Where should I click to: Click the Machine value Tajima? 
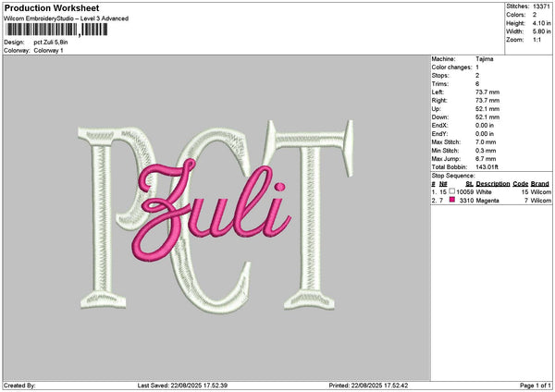[x=484, y=59]
